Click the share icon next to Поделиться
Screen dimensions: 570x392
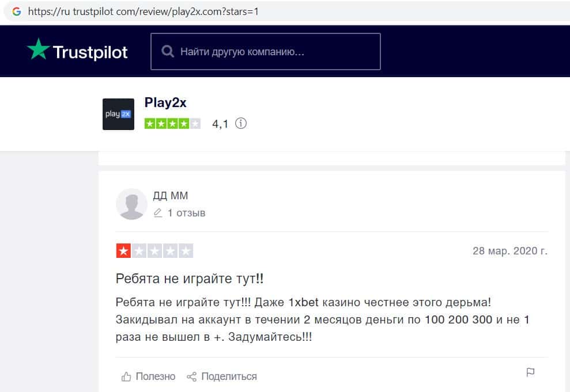point(191,377)
